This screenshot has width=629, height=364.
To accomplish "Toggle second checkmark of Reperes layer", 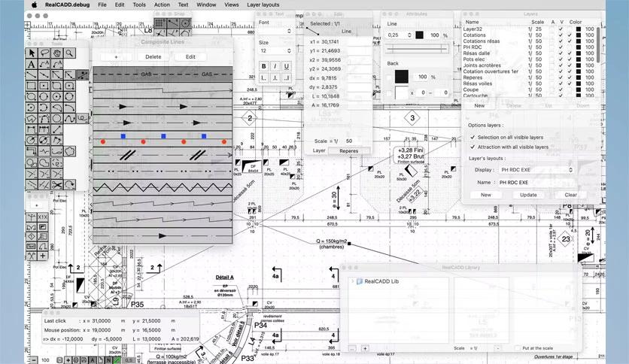I will click(x=570, y=77).
